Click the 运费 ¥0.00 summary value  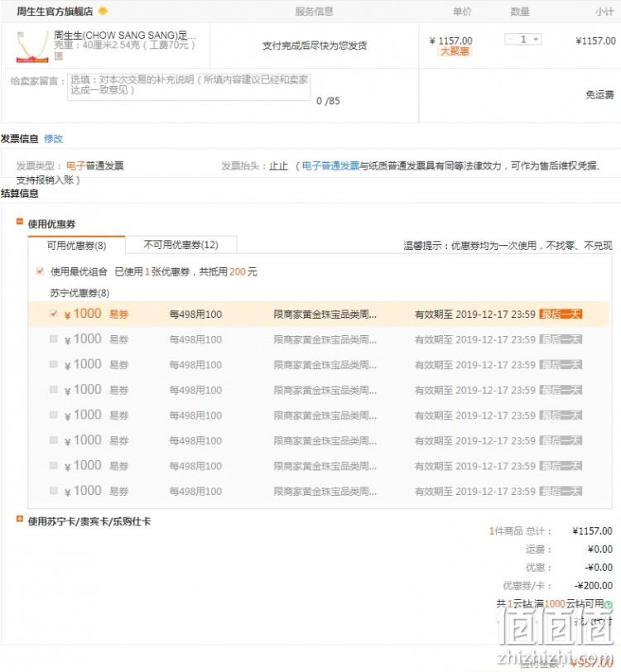tap(600, 549)
